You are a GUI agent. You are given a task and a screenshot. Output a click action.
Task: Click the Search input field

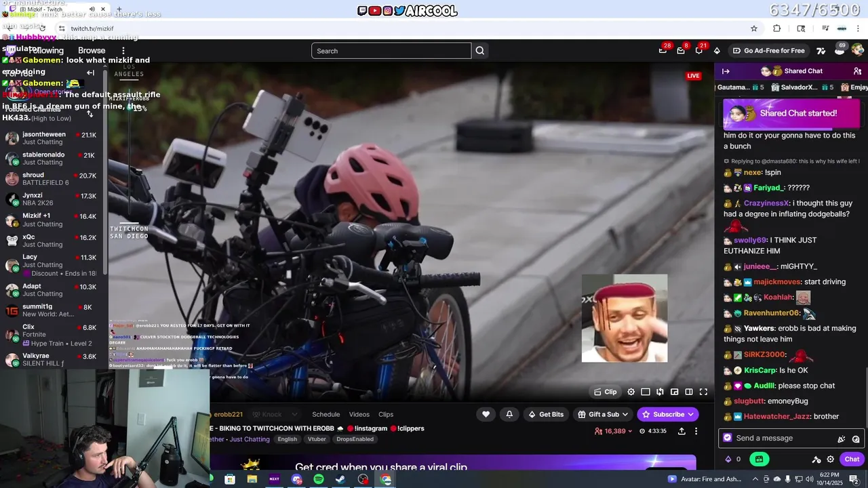391,51
